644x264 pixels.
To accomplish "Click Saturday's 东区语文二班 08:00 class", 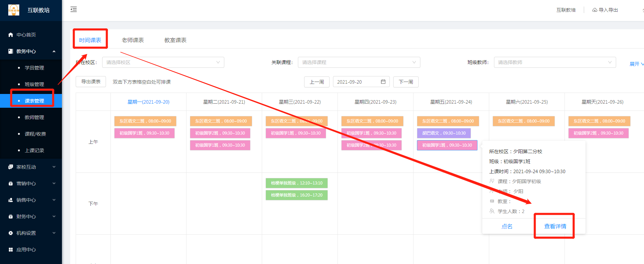I will pos(524,121).
